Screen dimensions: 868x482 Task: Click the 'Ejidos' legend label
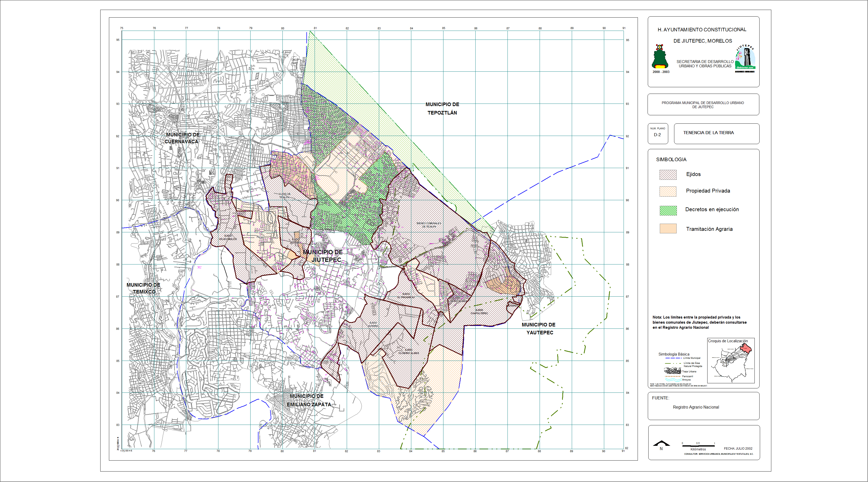point(693,174)
